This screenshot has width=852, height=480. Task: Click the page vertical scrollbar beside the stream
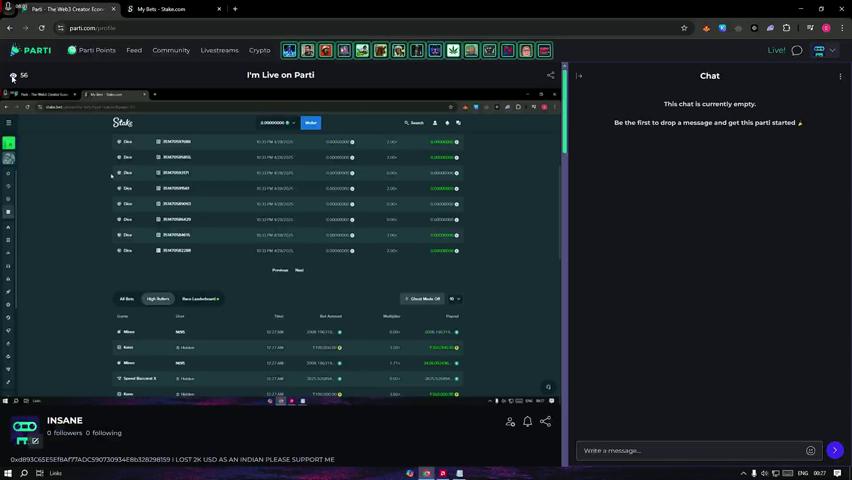[565, 109]
